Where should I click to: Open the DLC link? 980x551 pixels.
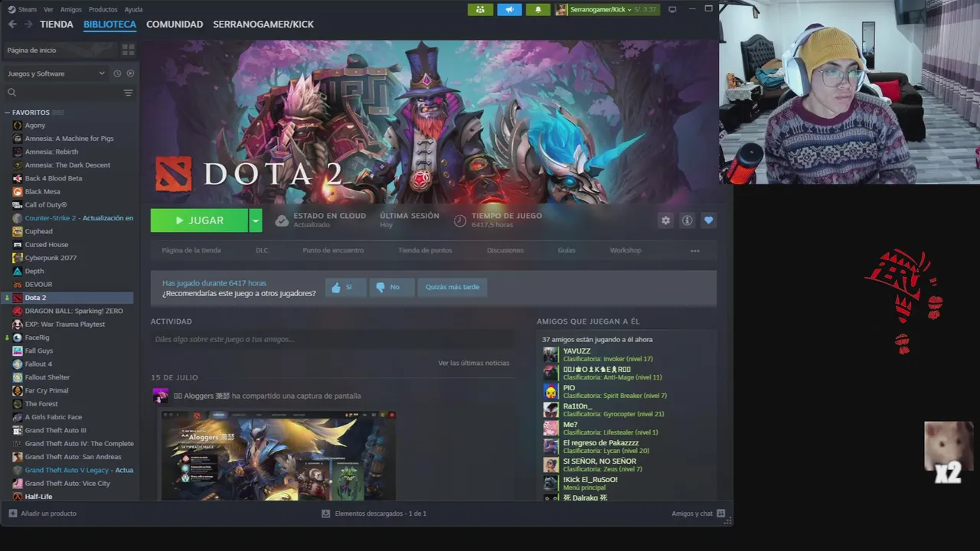coord(262,250)
